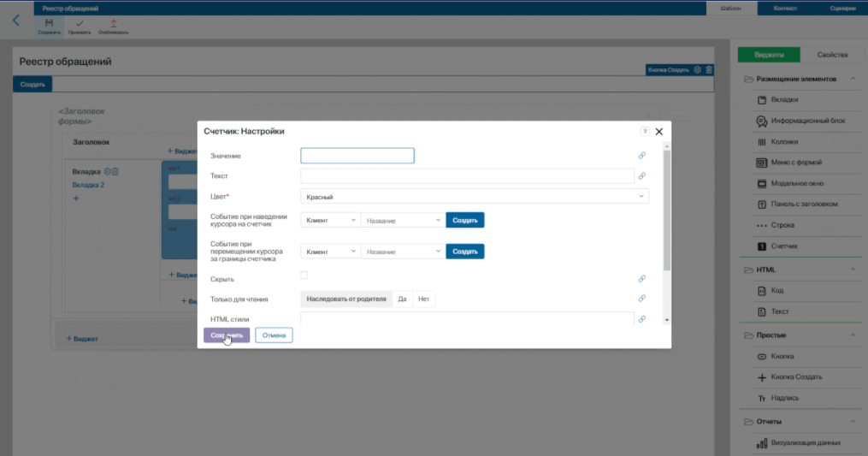Collapse the Размещение элементов section
Image resolution: width=868 pixels, height=456 pixels.
click(x=853, y=79)
